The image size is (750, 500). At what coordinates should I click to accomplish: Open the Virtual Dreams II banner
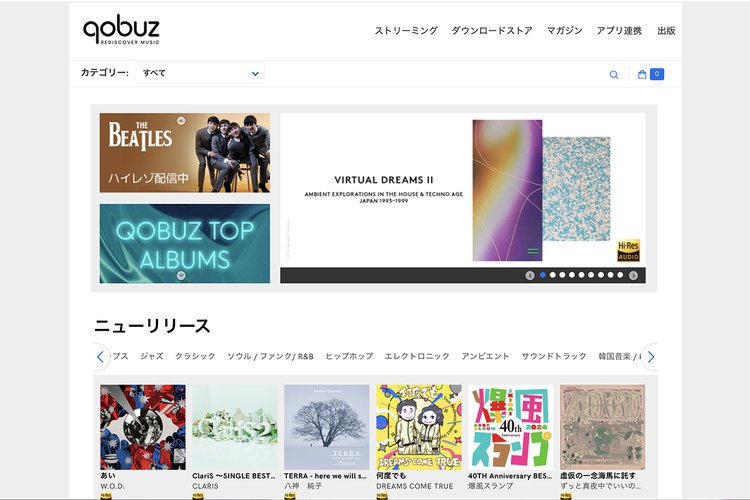pos(463,190)
